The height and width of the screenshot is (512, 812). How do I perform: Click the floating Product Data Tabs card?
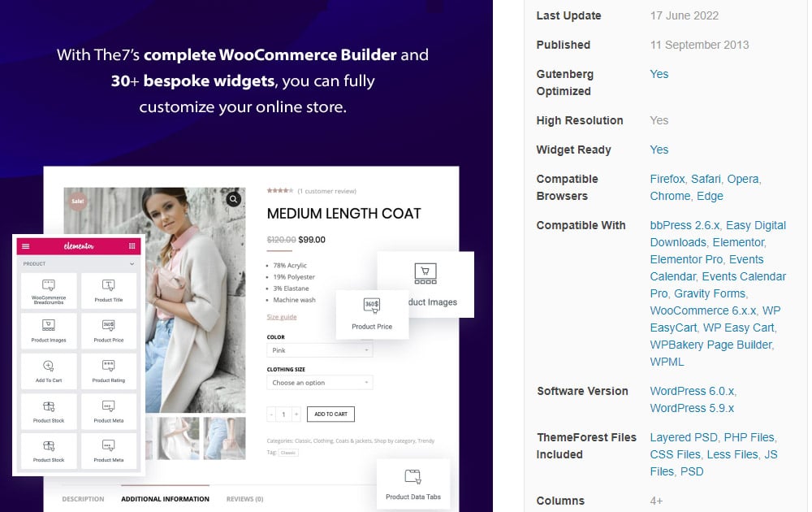413,484
